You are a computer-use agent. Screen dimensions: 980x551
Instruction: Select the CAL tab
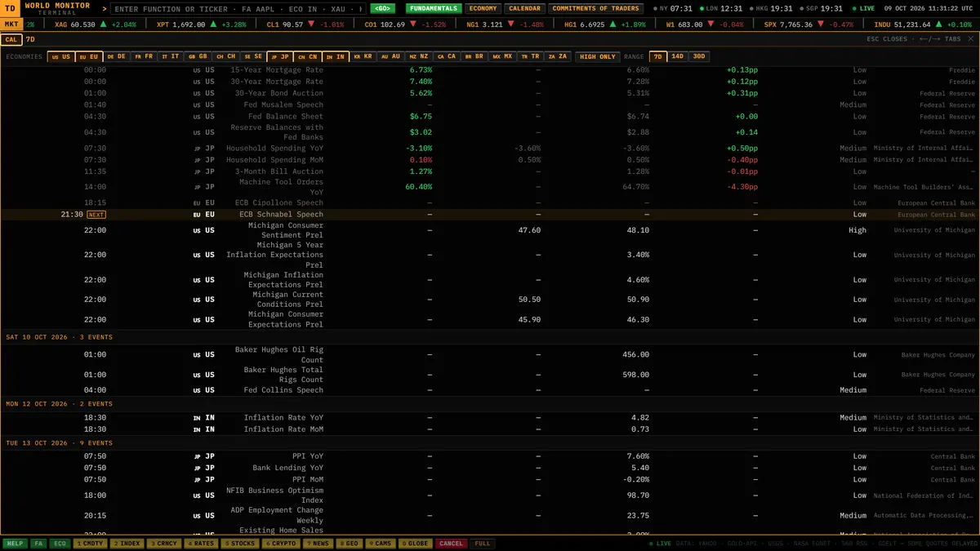(x=11, y=39)
